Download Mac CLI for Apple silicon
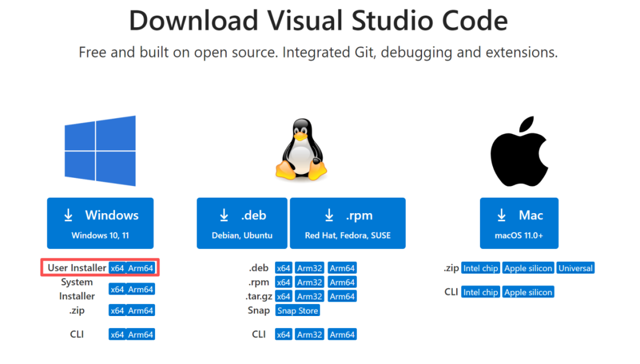The width and height of the screenshot is (640, 364). (x=528, y=292)
